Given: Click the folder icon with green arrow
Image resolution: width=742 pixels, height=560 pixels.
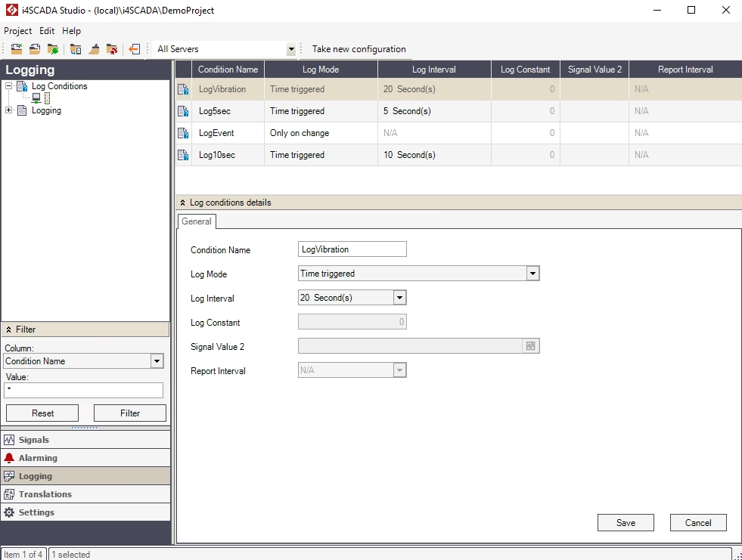Looking at the screenshot, I should click(53, 49).
